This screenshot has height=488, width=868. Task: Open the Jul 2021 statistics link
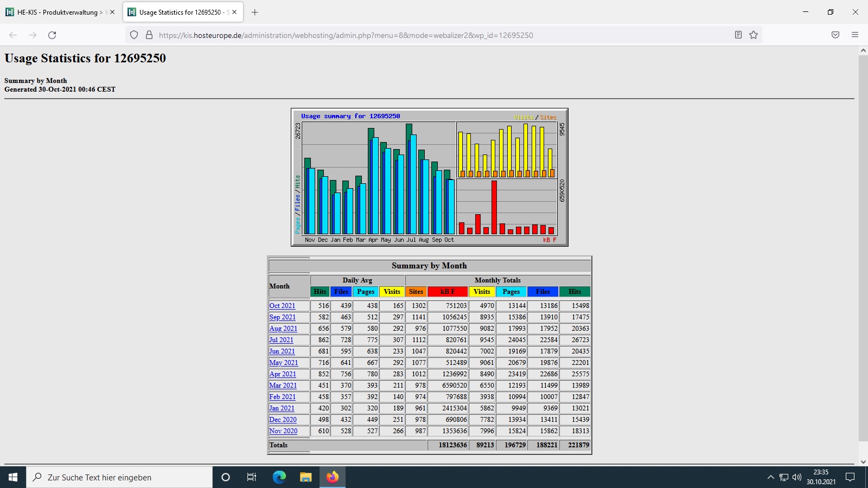pyautogui.click(x=281, y=340)
